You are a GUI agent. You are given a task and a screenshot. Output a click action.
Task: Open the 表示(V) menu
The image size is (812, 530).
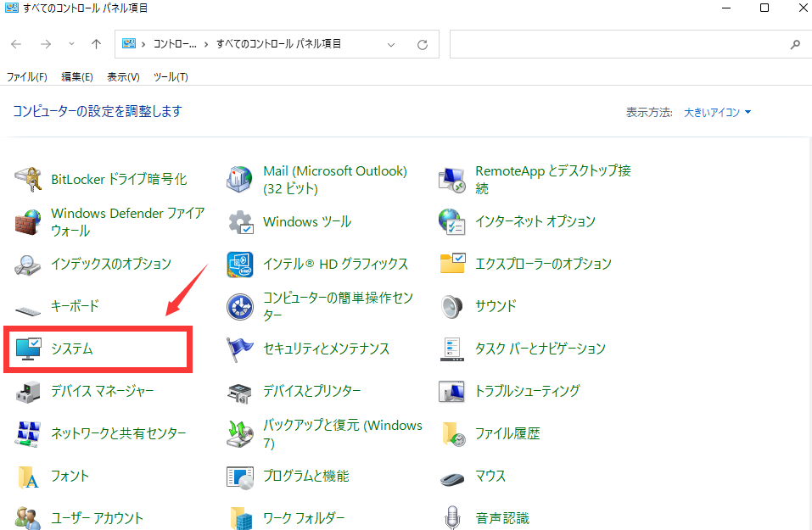(x=122, y=76)
